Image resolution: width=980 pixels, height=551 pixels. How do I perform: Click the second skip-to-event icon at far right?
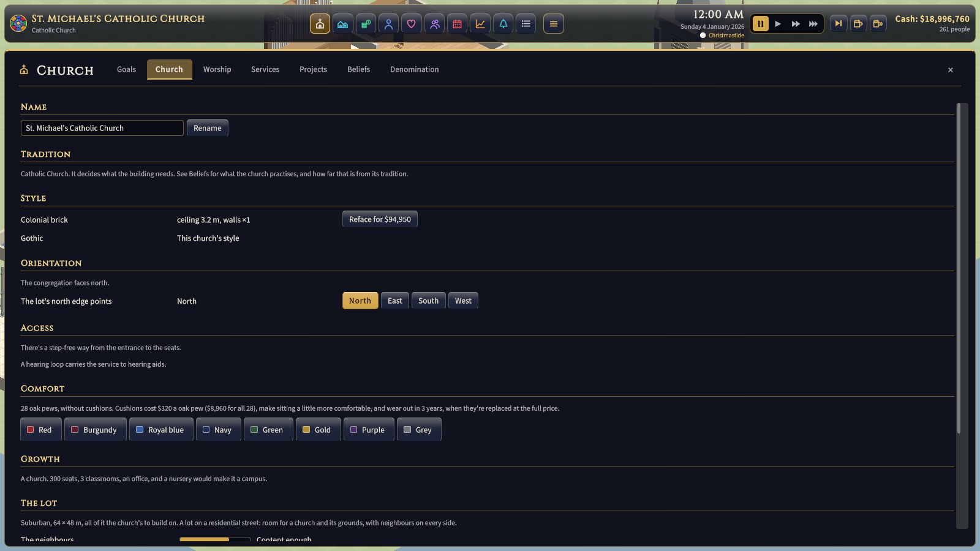tap(878, 24)
